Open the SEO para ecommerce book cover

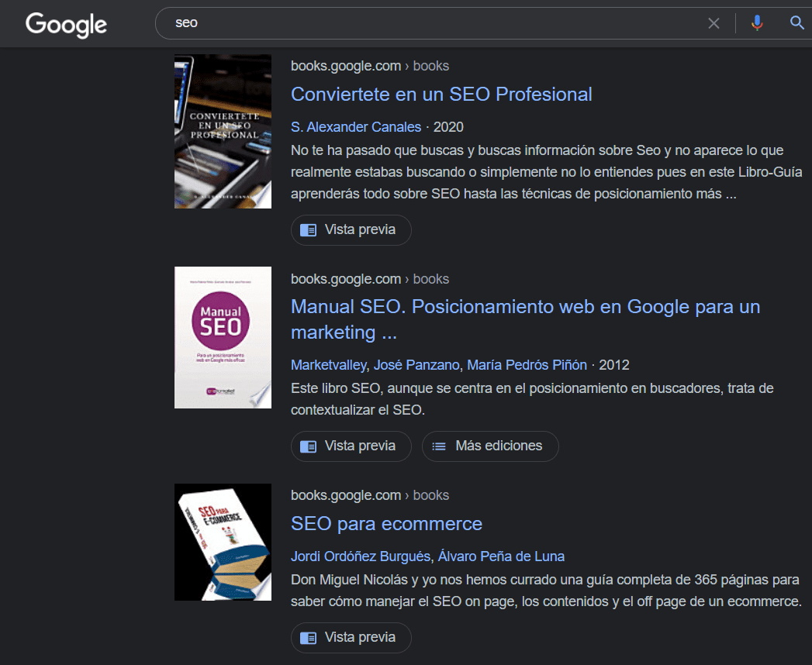tap(223, 542)
